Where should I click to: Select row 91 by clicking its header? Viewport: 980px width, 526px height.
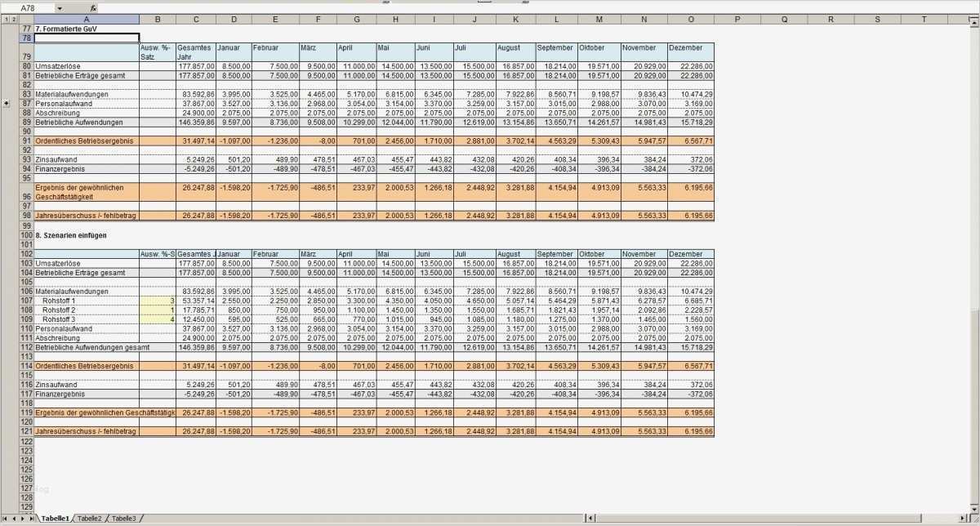coord(25,140)
